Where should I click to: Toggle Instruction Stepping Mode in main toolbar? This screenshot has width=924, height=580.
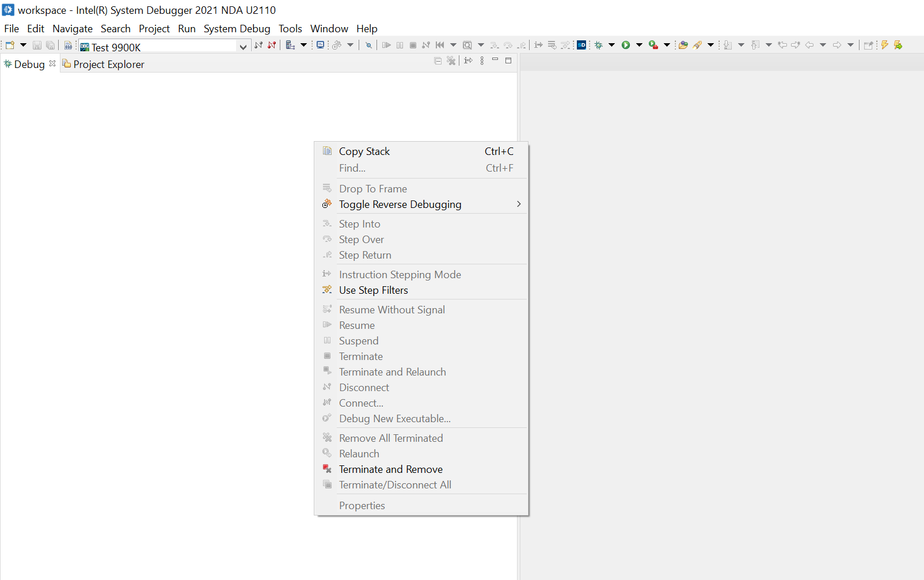pyautogui.click(x=538, y=45)
